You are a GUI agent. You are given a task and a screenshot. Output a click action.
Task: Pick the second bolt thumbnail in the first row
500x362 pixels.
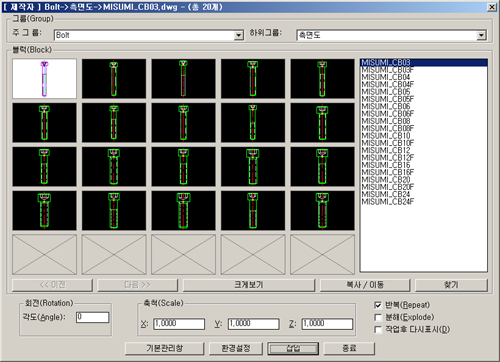(114, 79)
